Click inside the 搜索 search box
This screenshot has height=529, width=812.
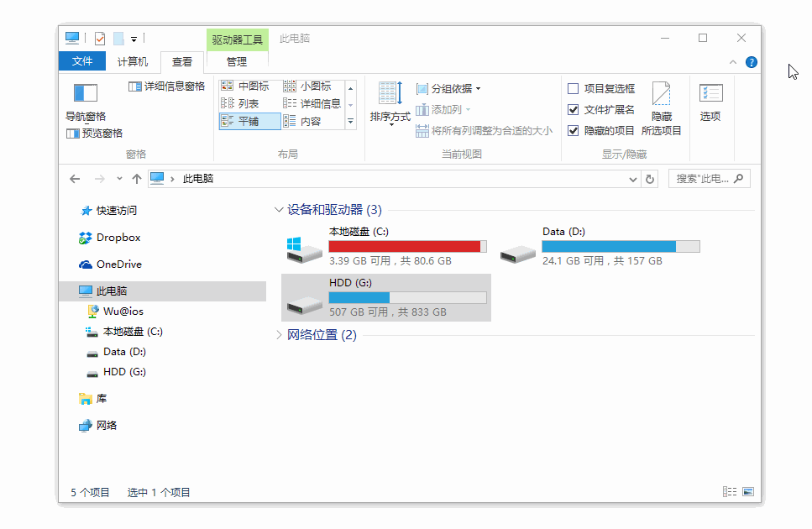tap(705, 178)
